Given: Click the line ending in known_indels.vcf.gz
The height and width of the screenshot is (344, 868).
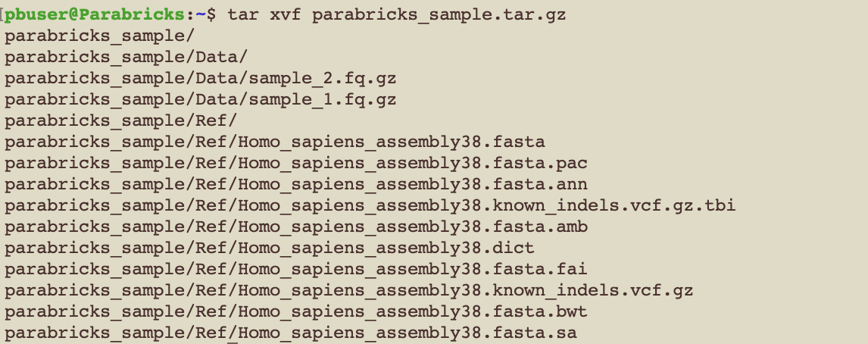Looking at the screenshot, I should (348, 290).
